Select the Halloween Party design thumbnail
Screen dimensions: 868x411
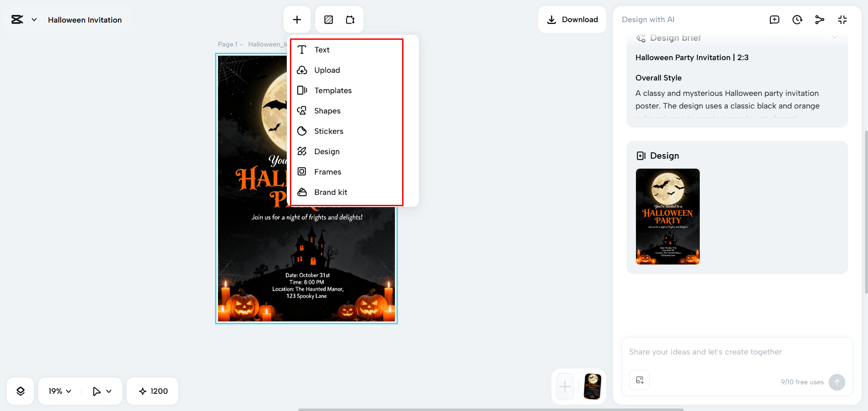point(667,217)
